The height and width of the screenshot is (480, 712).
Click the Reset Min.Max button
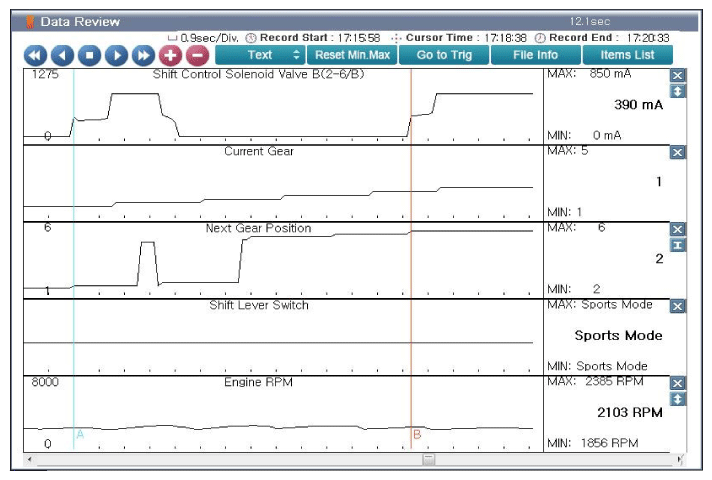[352, 55]
